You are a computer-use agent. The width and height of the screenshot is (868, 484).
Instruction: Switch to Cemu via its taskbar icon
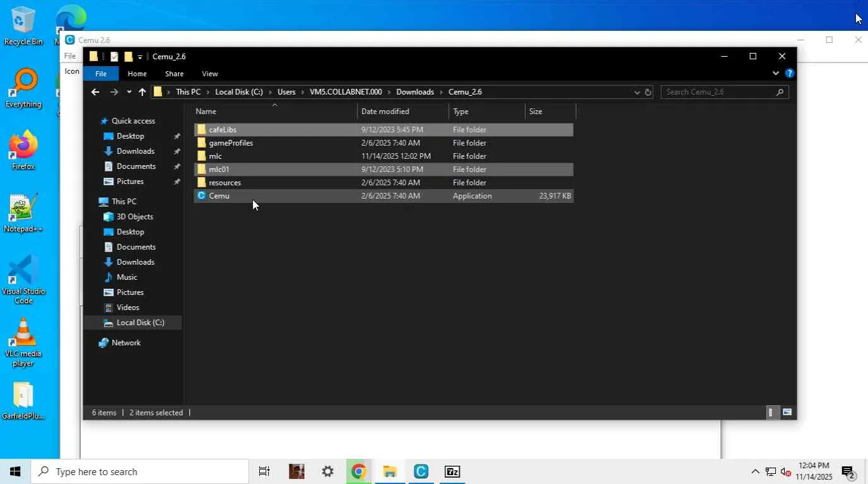click(x=421, y=471)
